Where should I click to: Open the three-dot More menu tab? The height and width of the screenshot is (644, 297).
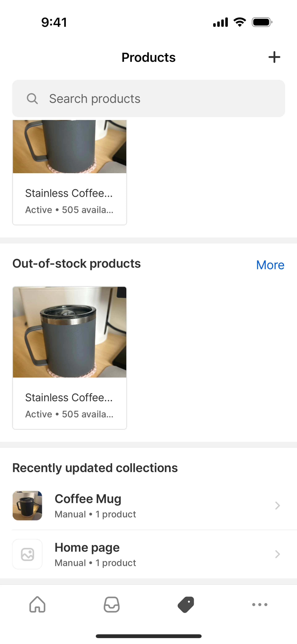(x=260, y=605)
